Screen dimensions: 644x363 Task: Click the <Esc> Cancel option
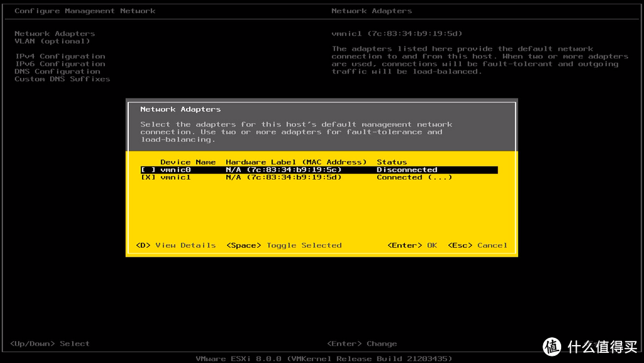coord(477,245)
